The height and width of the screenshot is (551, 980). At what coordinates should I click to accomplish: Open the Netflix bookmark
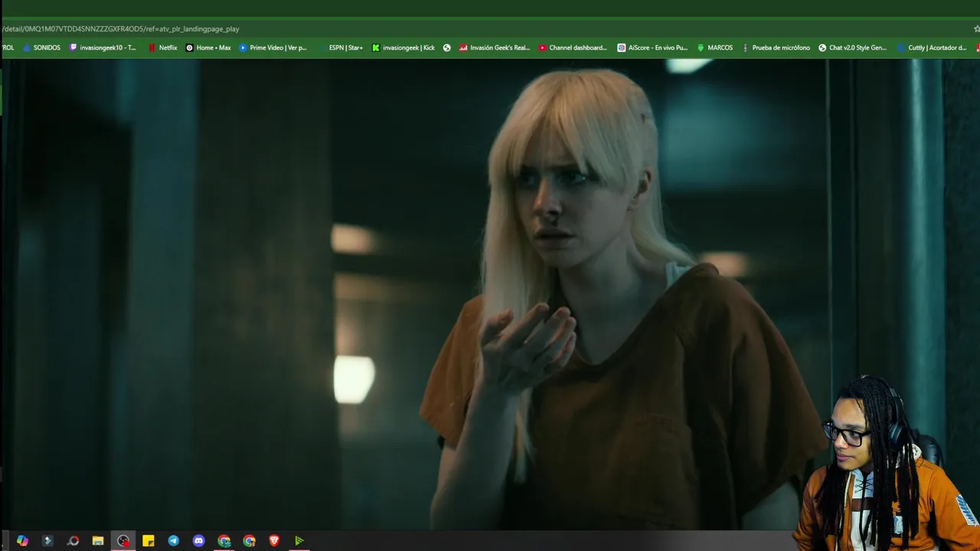(x=162, y=47)
